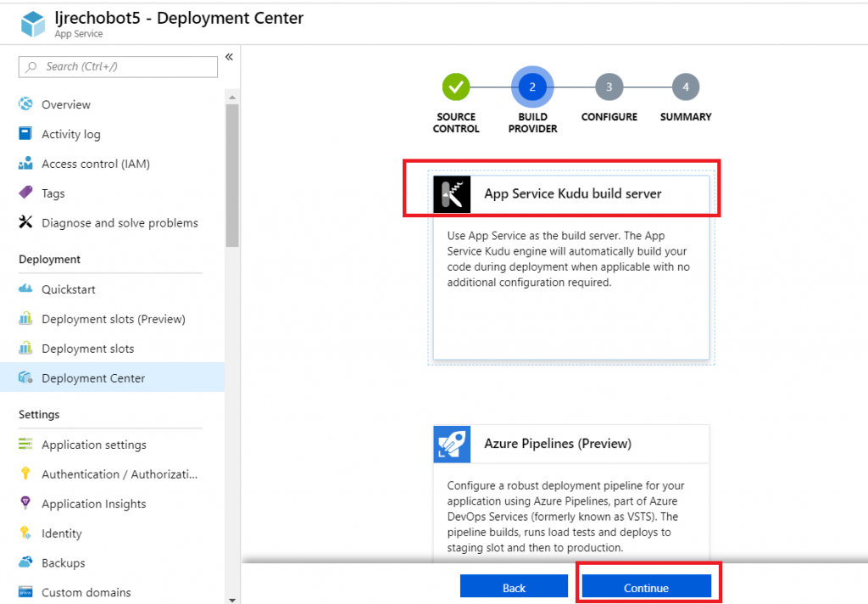The image size is (868, 604).
Task: Click the search magnifier icon
Action: tap(31, 67)
